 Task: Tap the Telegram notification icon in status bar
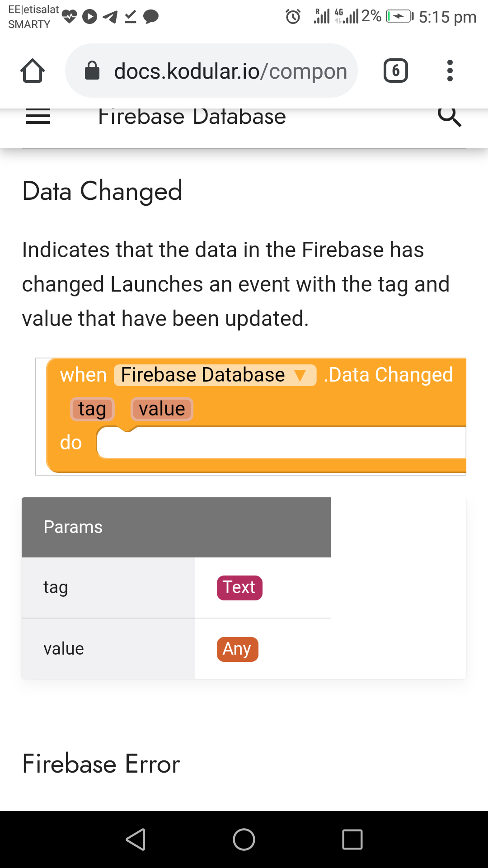point(110,17)
